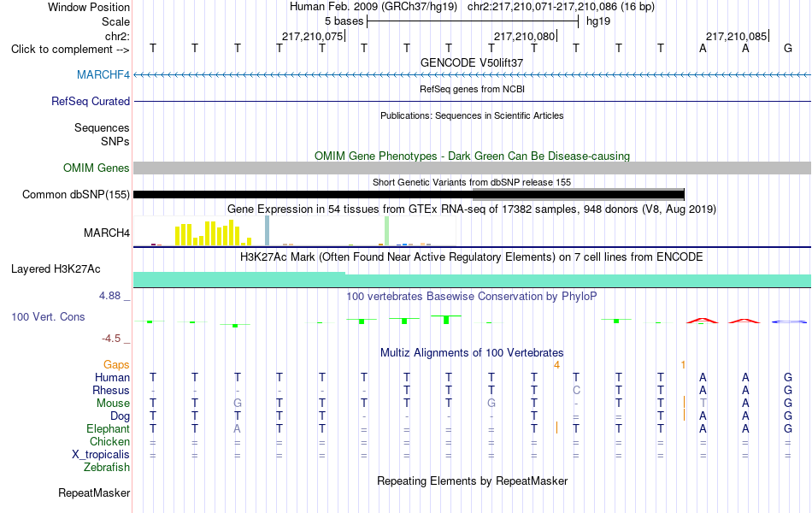Open the RefSeq Curated track label
The height and width of the screenshot is (513, 812).
tap(90, 101)
